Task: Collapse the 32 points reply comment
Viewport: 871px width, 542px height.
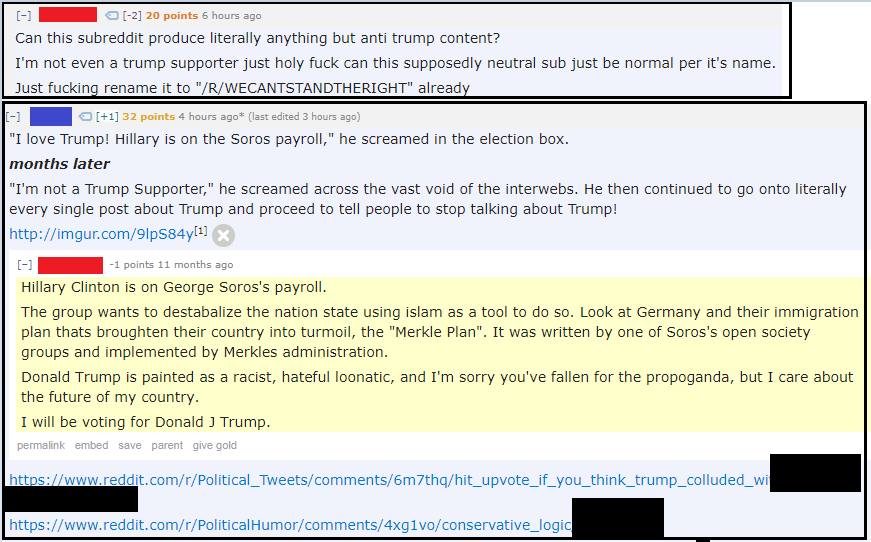Action: point(13,117)
